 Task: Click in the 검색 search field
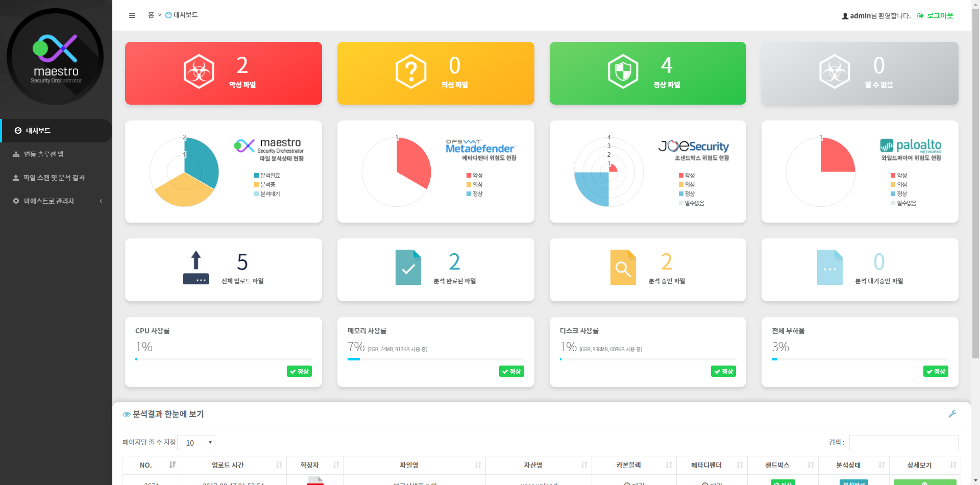pyautogui.click(x=903, y=443)
